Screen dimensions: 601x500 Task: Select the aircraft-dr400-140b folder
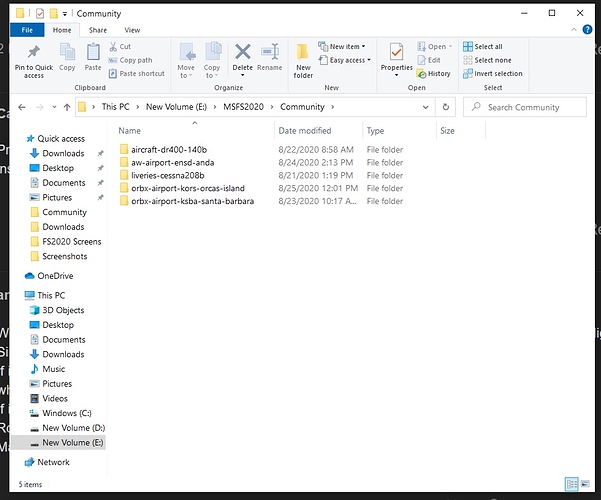point(169,150)
